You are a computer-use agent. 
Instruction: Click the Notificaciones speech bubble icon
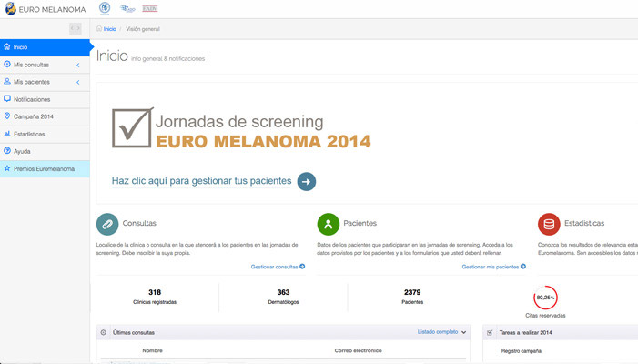tap(7, 99)
